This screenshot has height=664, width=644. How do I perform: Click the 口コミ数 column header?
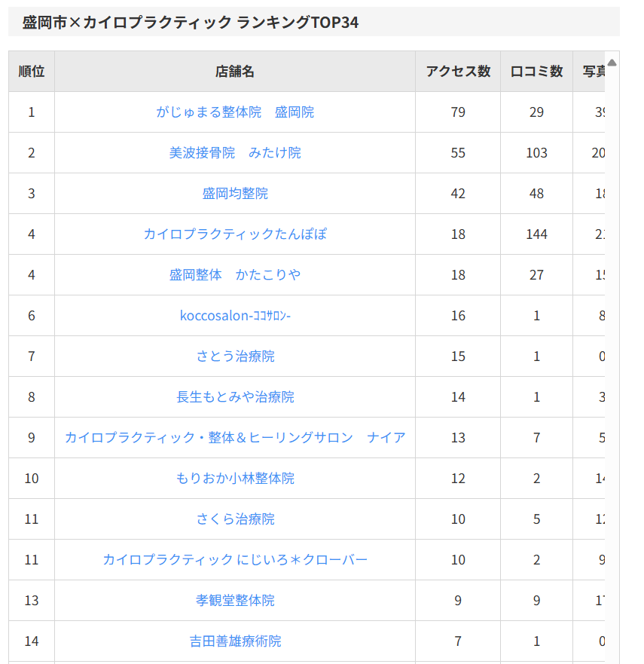coord(536,72)
